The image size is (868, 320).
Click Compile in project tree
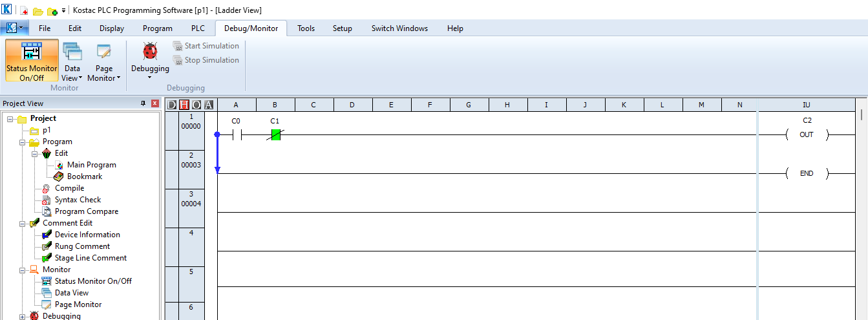(69, 188)
